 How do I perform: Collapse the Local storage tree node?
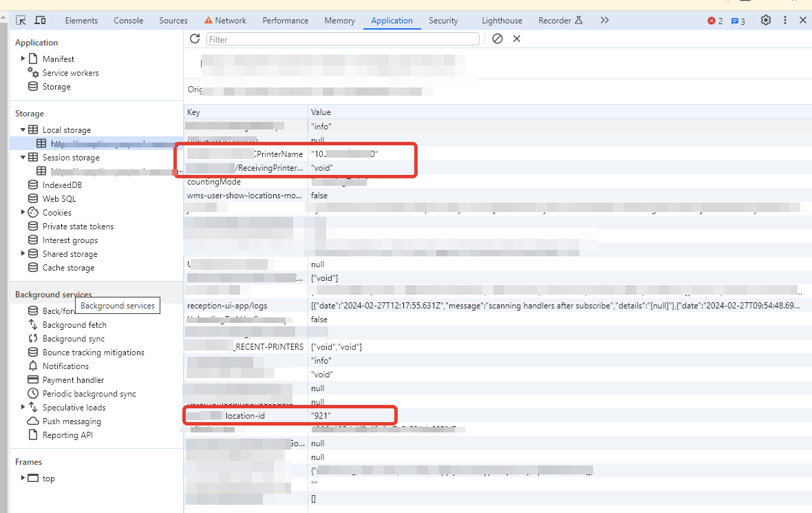click(23, 129)
